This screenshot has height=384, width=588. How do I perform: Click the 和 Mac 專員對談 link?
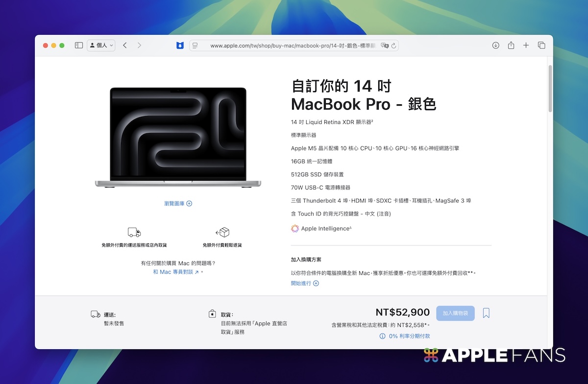pos(176,272)
